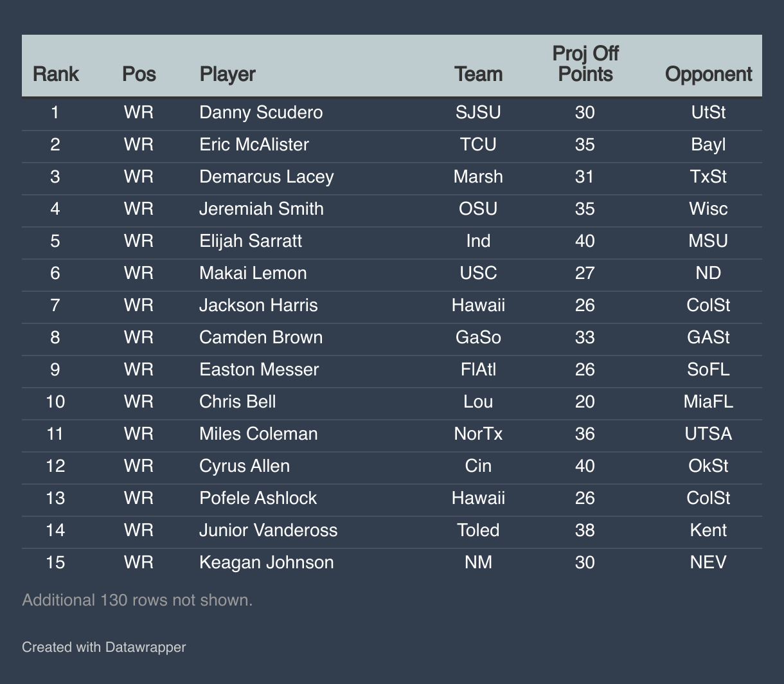Click the Makai Lemon player cell
Image resolution: width=784 pixels, height=684 pixels.
[x=253, y=273]
